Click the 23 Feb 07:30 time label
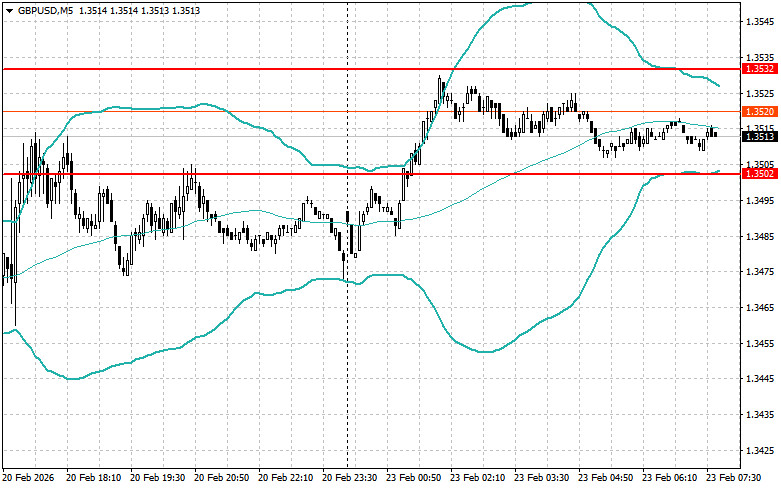This screenshot has width=781, height=489. click(734, 478)
